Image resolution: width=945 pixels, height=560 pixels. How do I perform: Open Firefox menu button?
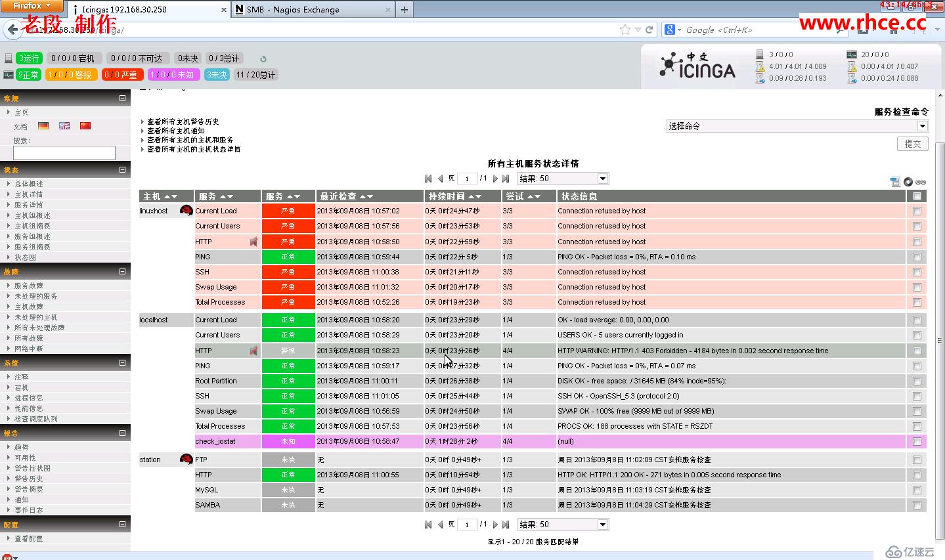click(32, 5)
